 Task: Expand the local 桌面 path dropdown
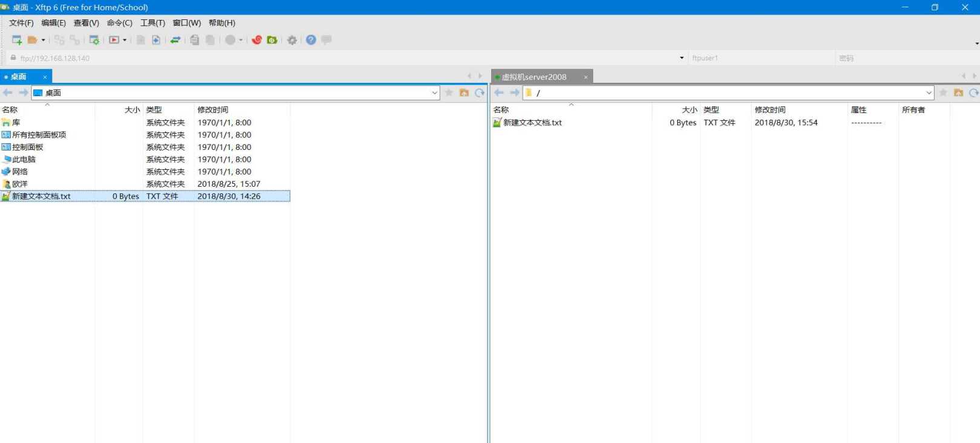point(434,93)
